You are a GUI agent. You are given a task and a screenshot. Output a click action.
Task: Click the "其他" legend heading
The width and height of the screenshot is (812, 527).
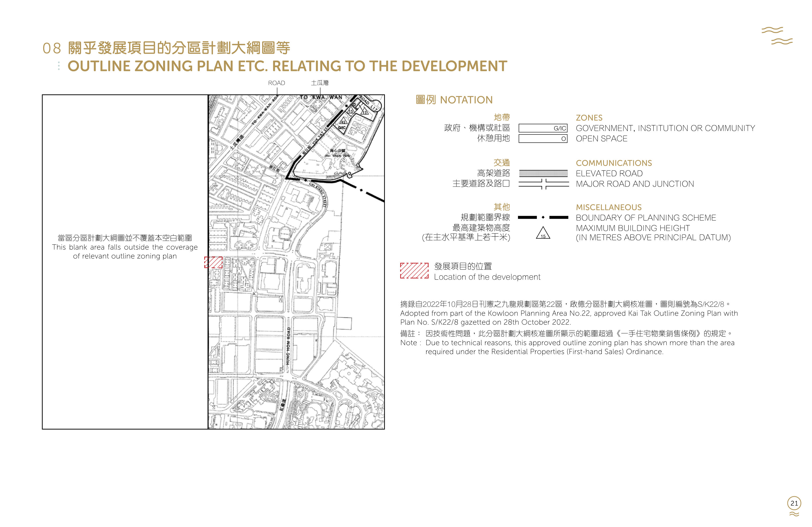[502, 207]
